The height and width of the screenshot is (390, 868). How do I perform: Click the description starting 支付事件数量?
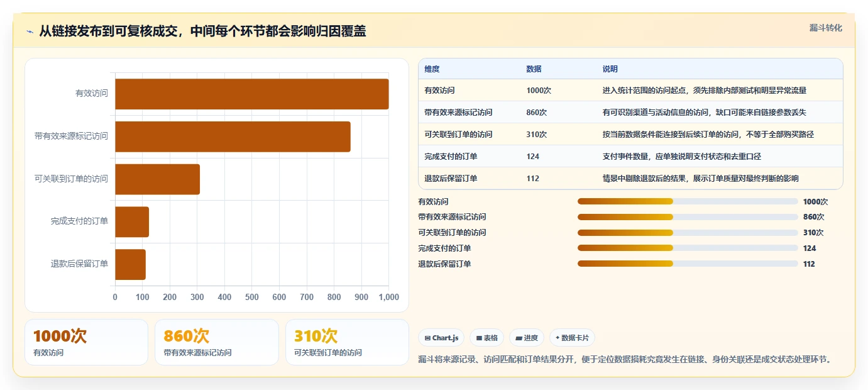click(x=681, y=157)
